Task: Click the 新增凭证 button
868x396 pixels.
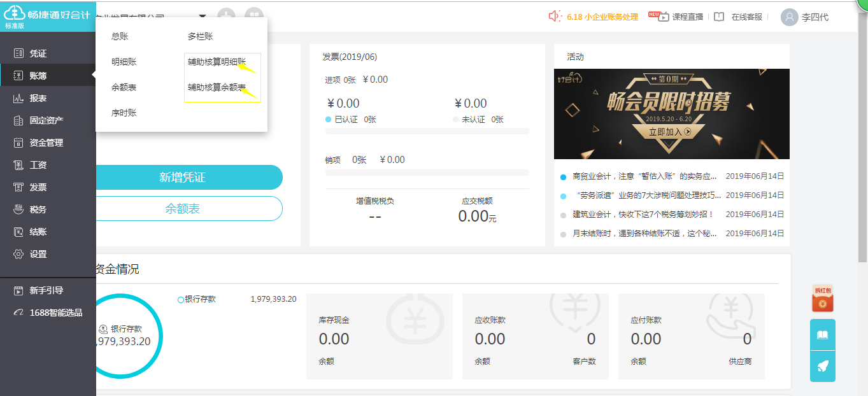Action: tap(189, 177)
